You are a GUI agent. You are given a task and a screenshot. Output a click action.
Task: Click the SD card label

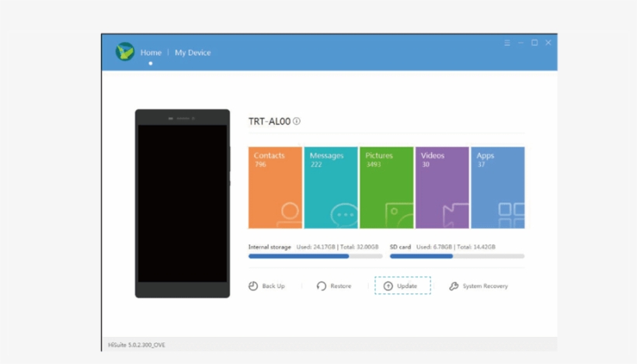[x=400, y=247]
